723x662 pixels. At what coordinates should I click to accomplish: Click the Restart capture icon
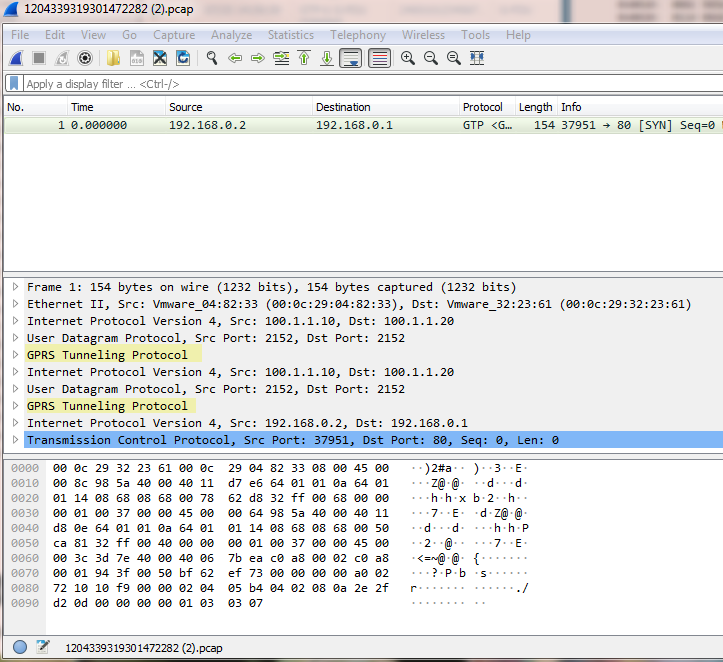tap(62, 59)
